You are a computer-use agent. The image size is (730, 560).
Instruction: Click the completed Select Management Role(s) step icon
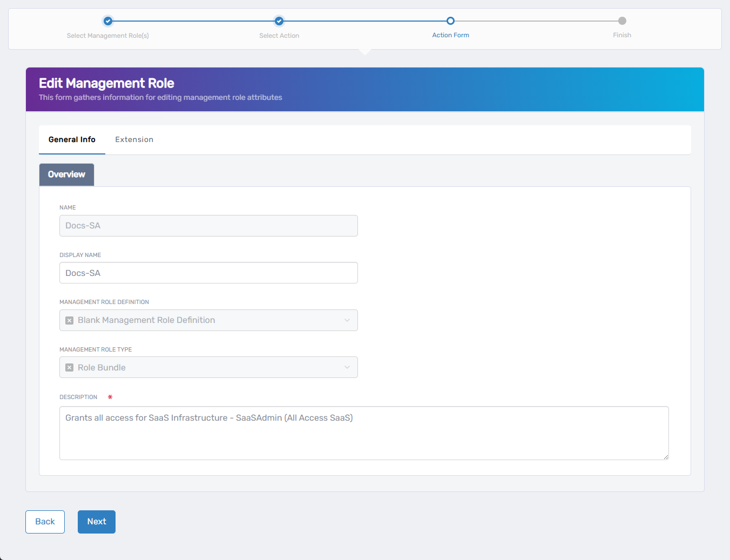(107, 21)
